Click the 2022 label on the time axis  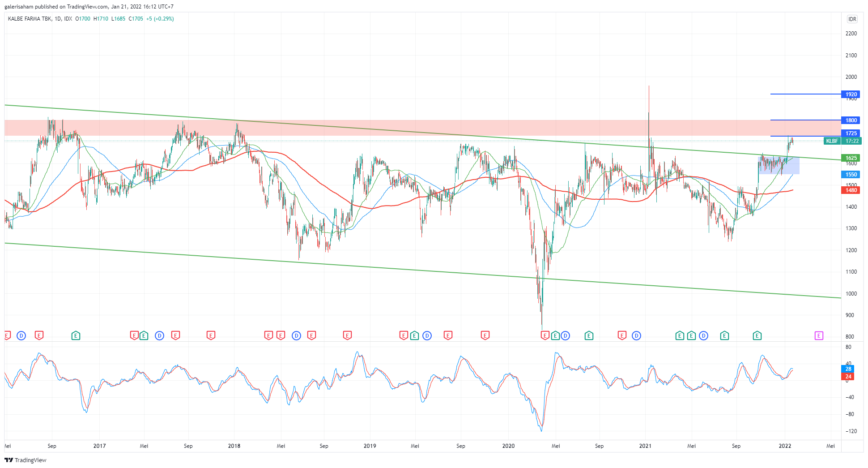click(x=785, y=446)
